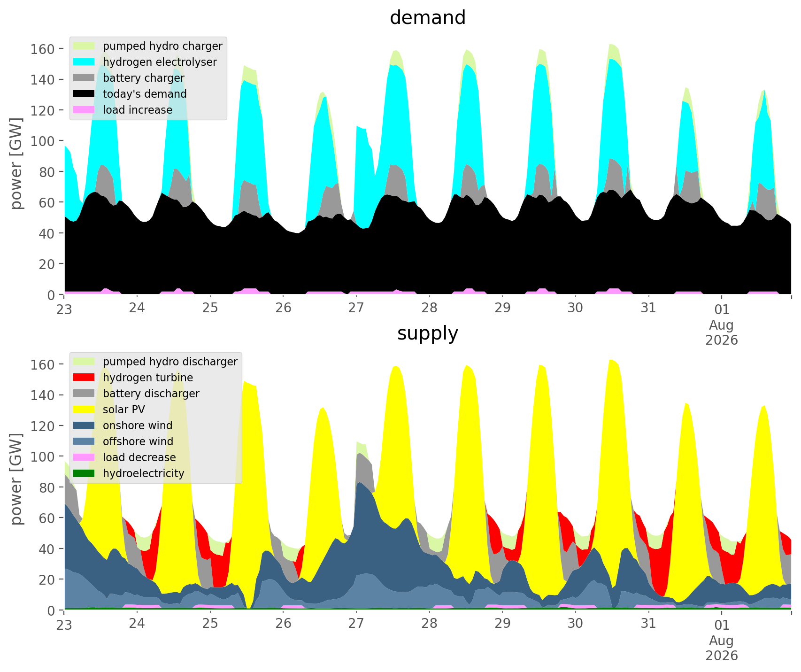Click the "01" date tick under demand chart
Image resolution: width=801 pixels, height=672 pixels.
[x=721, y=310]
